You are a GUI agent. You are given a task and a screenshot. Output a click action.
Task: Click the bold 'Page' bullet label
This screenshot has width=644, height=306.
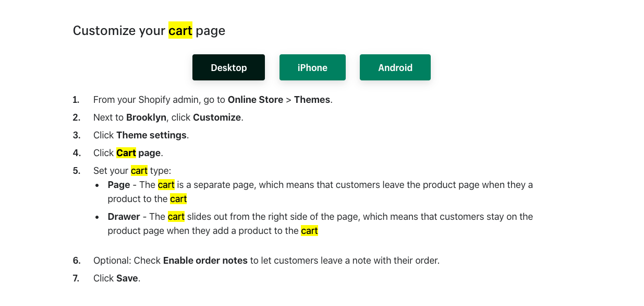119,185
